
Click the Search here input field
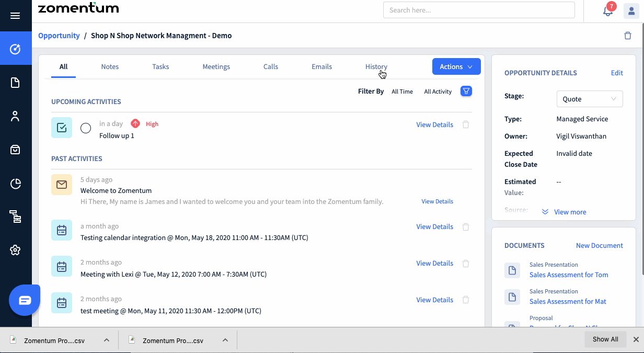479,10
